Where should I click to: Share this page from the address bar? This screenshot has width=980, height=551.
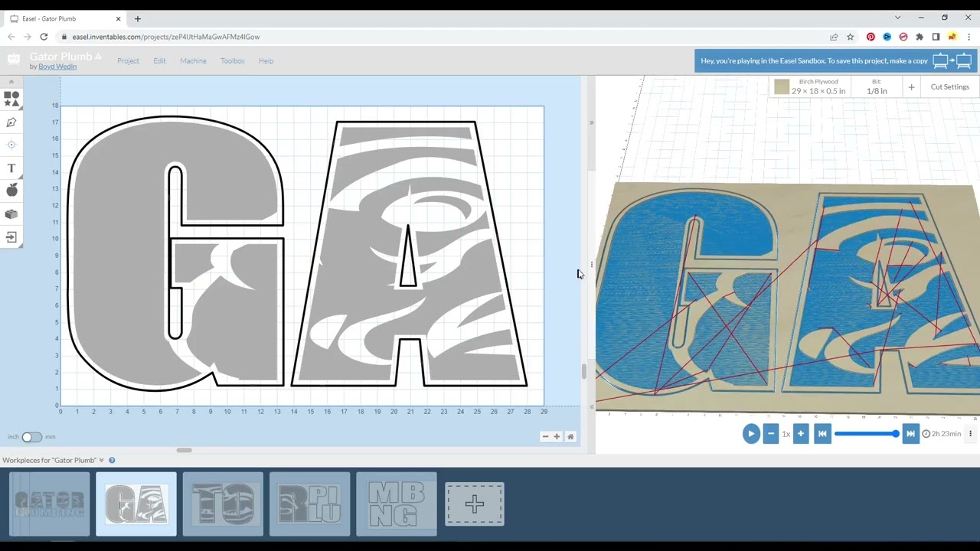click(x=834, y=37)
